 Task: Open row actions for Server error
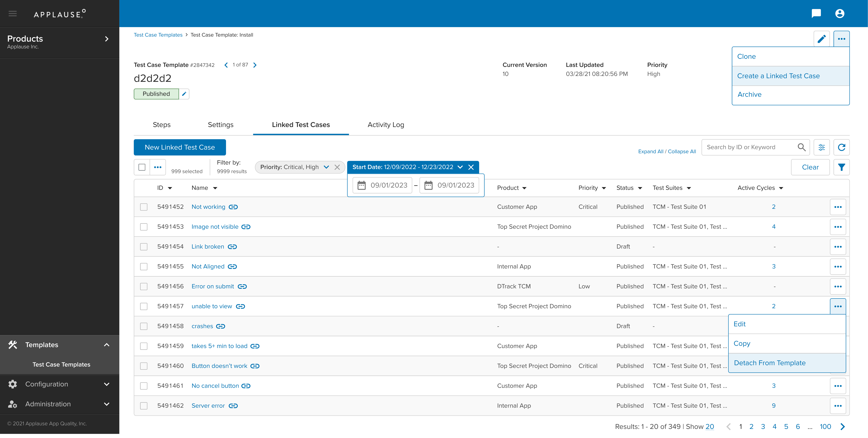coord(838,406)
